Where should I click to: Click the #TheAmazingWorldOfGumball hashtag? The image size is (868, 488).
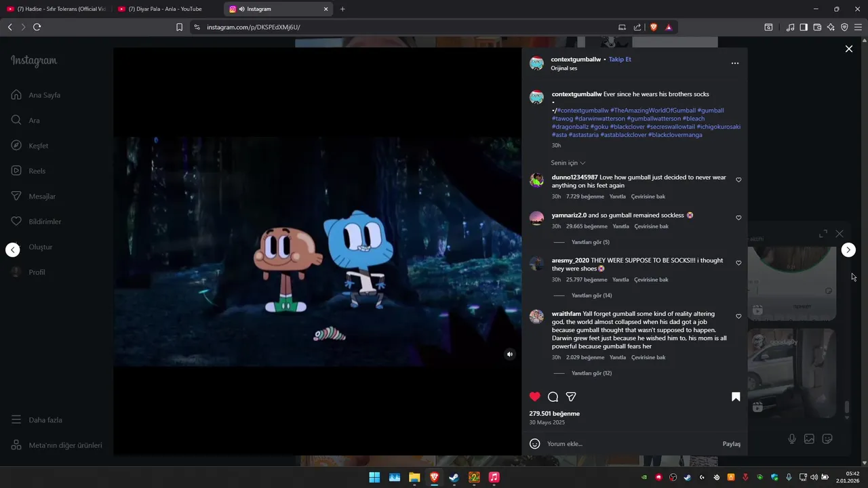[652, 110]
